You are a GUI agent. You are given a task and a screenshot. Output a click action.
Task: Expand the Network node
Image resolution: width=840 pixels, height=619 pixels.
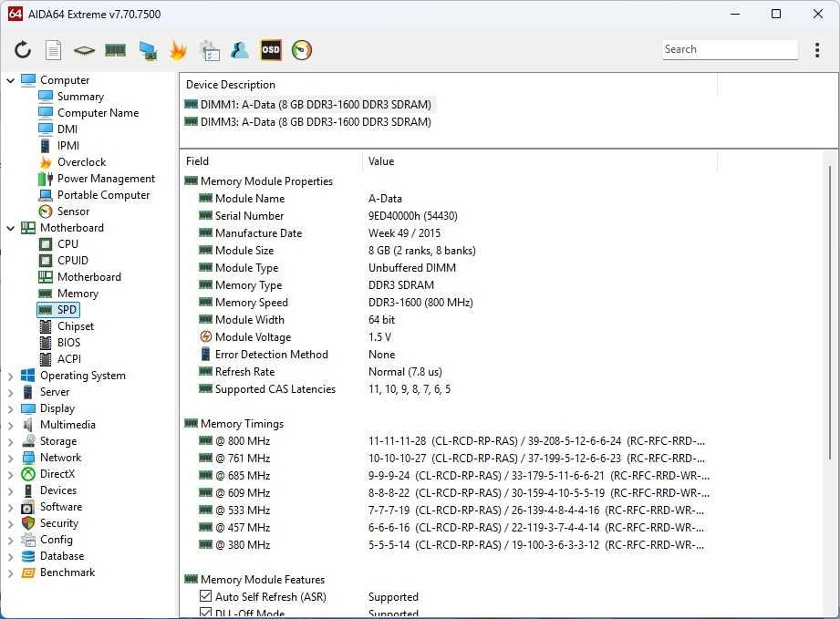tap(10, 459)
